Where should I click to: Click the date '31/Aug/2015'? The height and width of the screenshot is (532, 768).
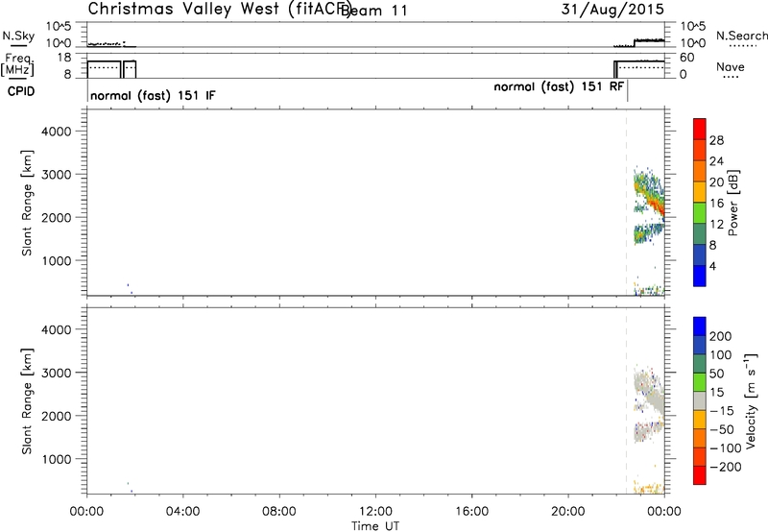pyautogui.click(x=612, y=10)
